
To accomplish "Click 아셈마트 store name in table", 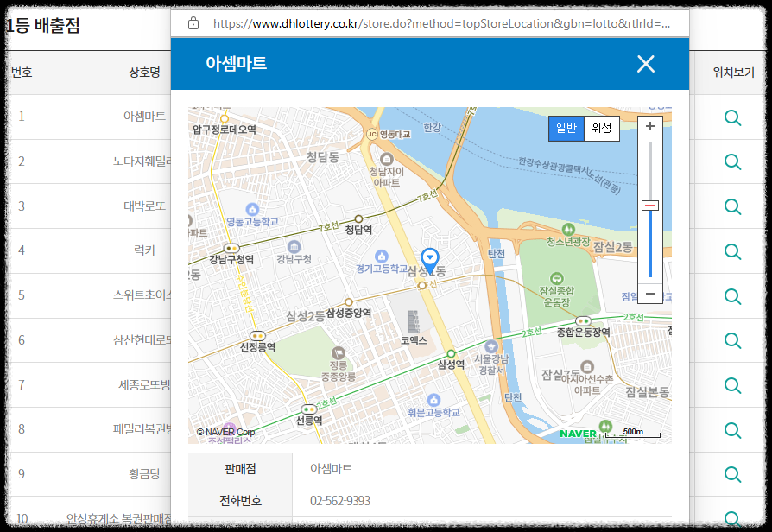I will (144, 117).
